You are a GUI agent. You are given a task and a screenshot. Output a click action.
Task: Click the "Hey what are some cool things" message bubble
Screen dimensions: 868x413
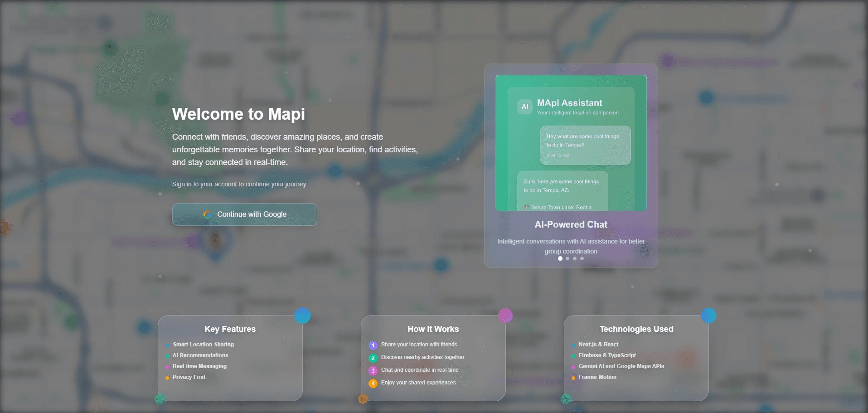coord(585,145)
